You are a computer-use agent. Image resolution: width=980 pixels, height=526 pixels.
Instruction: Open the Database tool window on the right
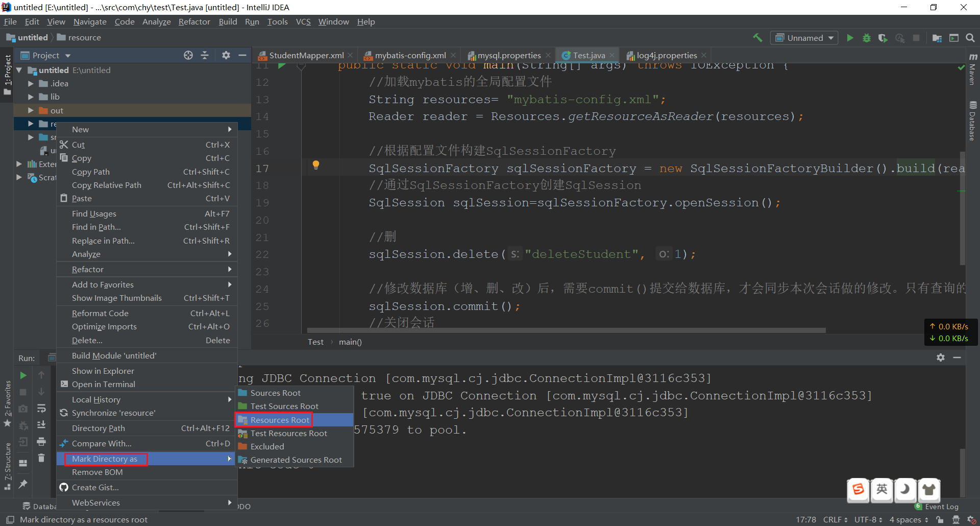(973, 121)
